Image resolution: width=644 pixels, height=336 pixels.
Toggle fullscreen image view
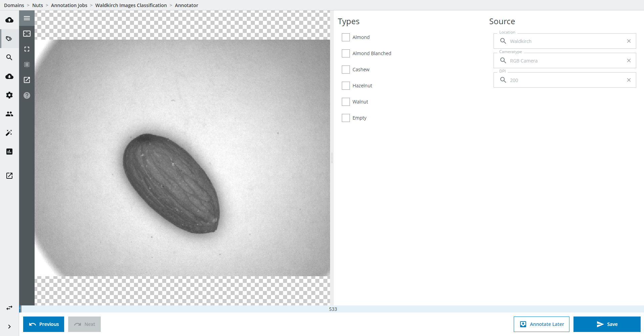27,49
